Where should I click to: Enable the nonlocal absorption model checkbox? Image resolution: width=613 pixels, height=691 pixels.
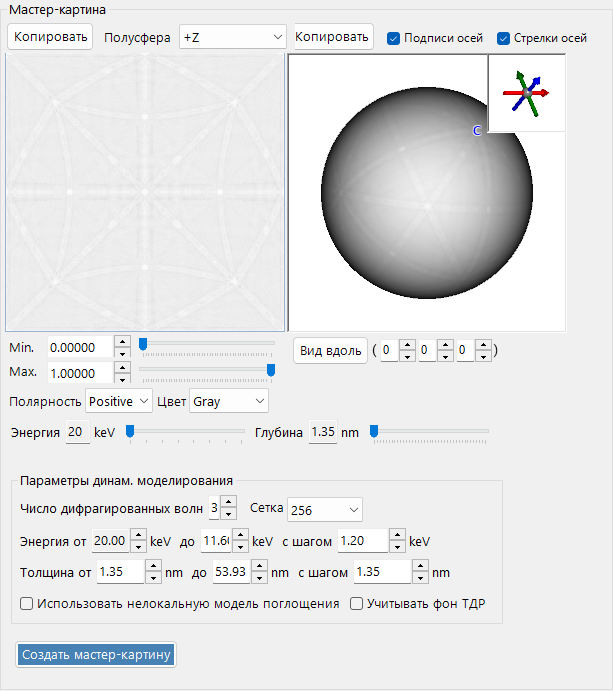click(x=26, y=603)
